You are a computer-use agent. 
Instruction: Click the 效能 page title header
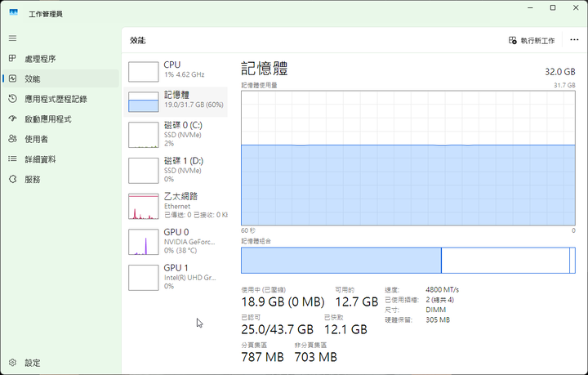tap(138, 41)
